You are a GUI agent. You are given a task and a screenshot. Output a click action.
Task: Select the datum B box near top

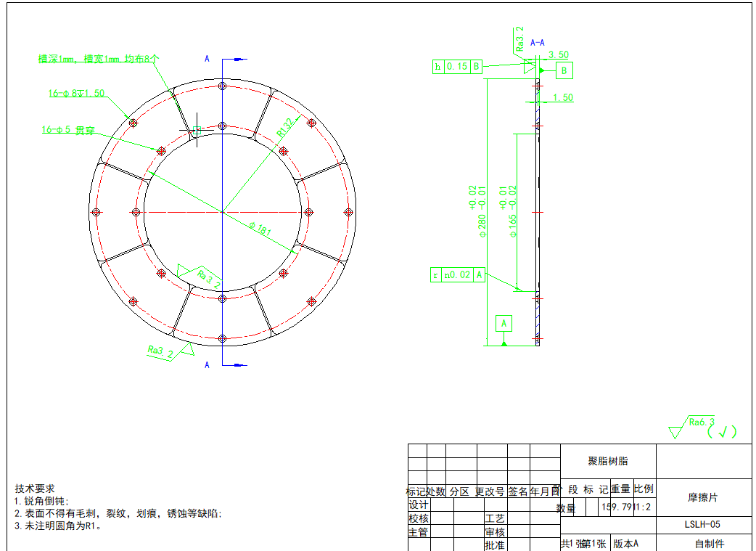pos(564,70)
